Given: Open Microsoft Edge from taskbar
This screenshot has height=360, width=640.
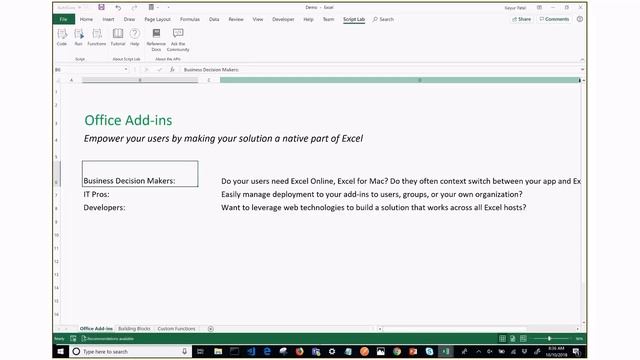Looking at the screenshot, I should point(267,351).
